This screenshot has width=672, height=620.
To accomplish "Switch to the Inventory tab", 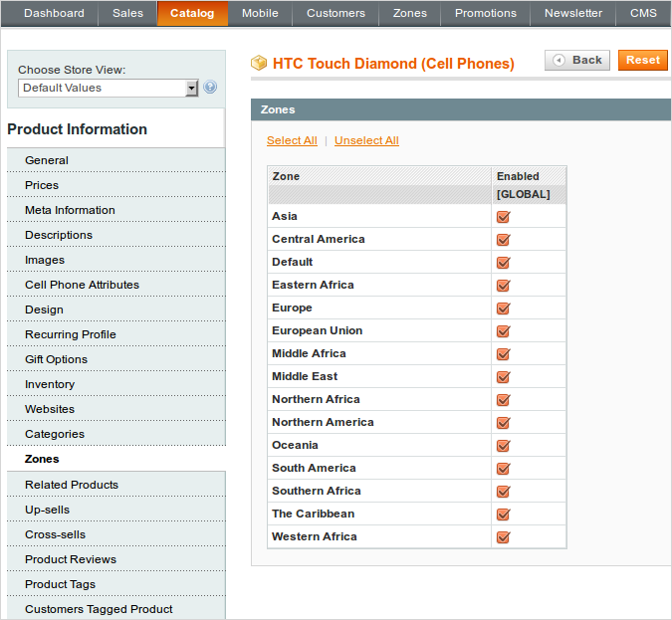I will [x=116, y=384].
